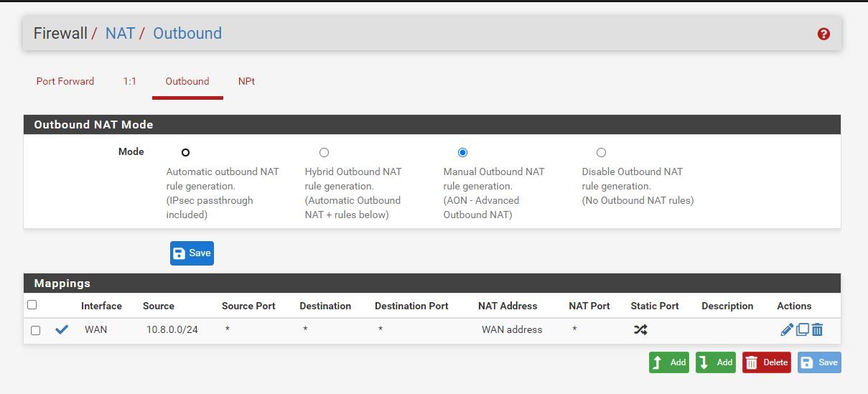Check the select-all mappings checkbox

[32, 305]
